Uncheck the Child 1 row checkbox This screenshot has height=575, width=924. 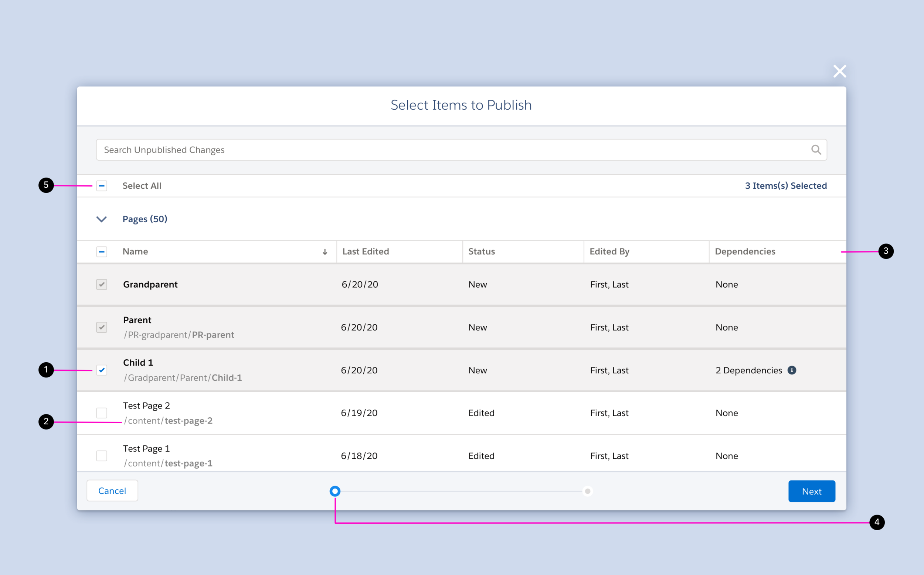coord(102,370)
